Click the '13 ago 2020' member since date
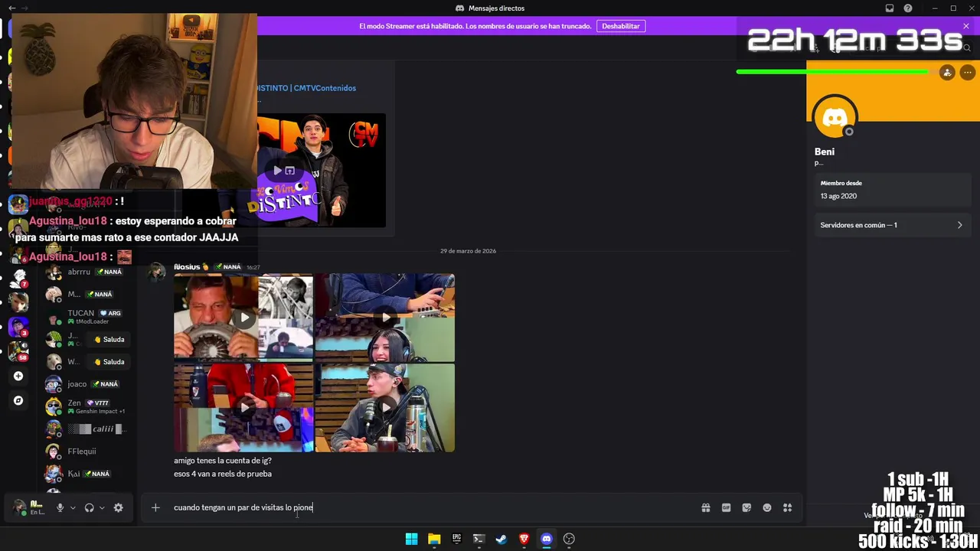Image resolution: width=980 pixels, height=551 pixels. (838, 196)
